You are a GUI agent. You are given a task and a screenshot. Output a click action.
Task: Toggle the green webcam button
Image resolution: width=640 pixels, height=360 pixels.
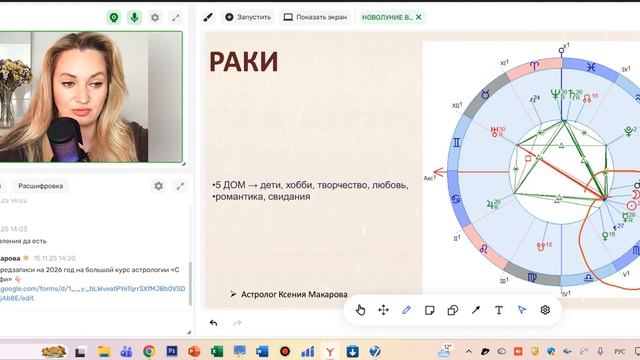(x=114, y=18)
